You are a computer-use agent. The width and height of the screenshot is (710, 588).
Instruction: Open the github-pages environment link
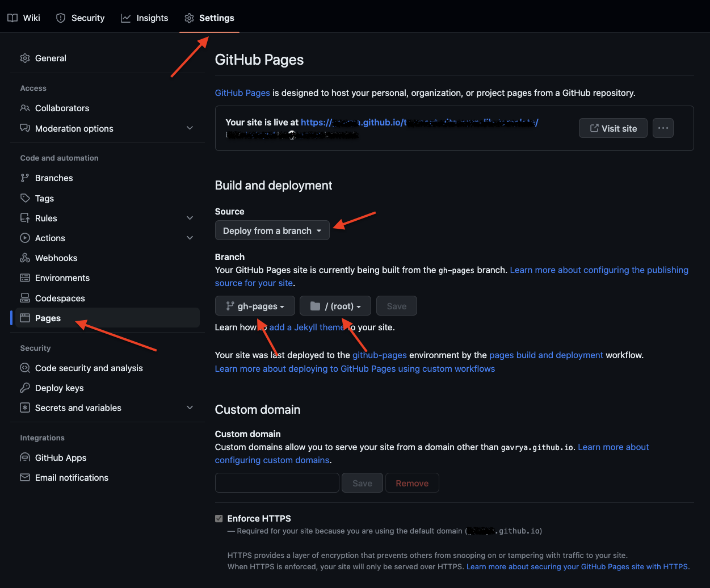tap(380, 355)
